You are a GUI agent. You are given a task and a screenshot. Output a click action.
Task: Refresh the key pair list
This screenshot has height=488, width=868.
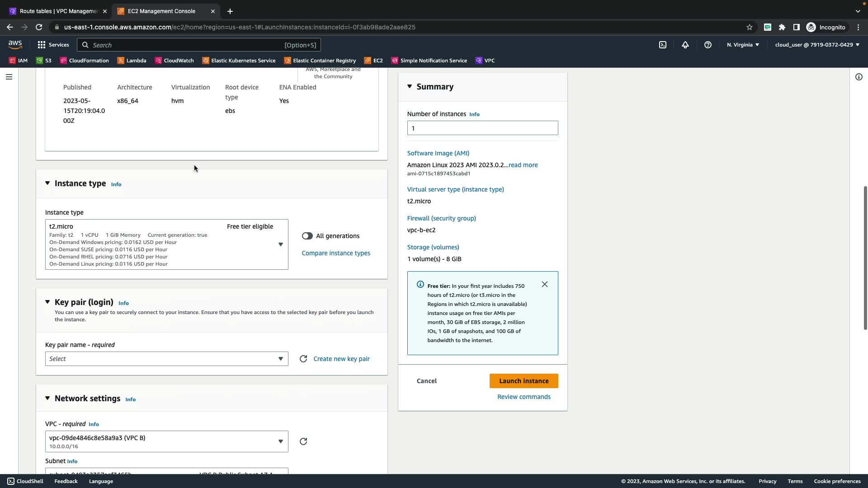coord(303,359)
